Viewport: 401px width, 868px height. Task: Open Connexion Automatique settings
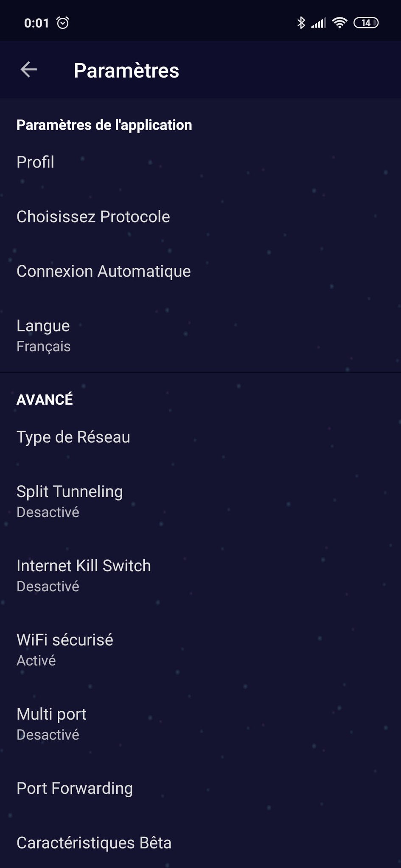tap(103, 271)
